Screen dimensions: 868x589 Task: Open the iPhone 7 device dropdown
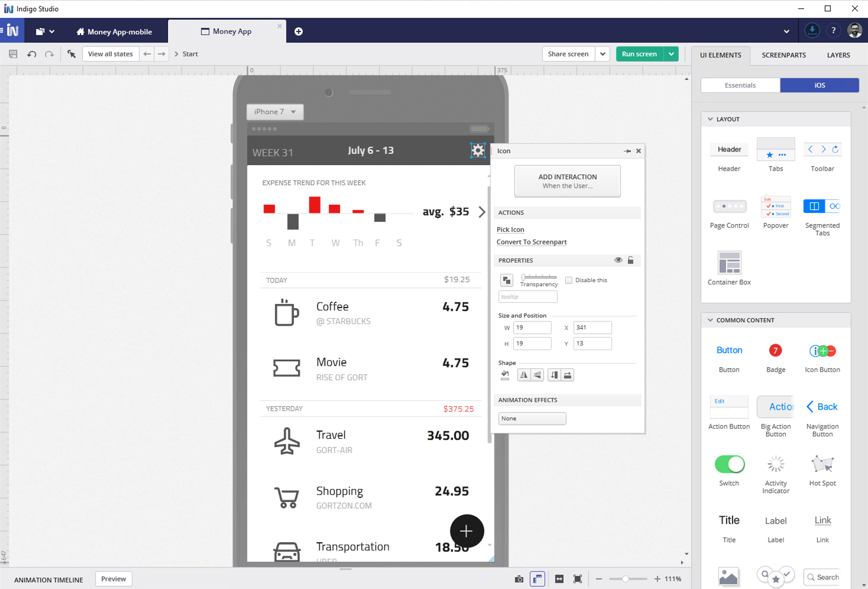coord(275,112)
